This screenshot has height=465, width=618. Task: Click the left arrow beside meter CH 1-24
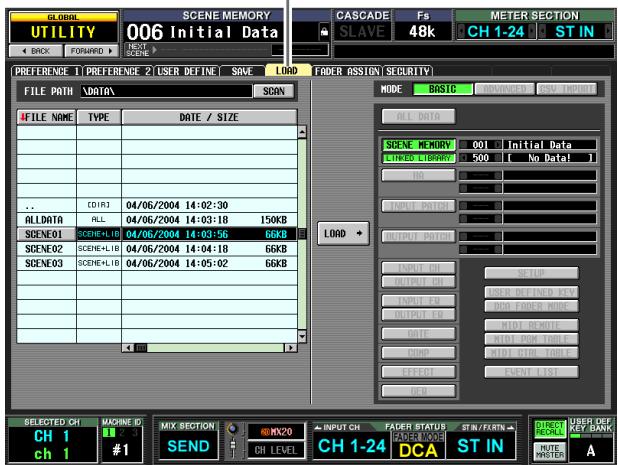tap(461, 32)
